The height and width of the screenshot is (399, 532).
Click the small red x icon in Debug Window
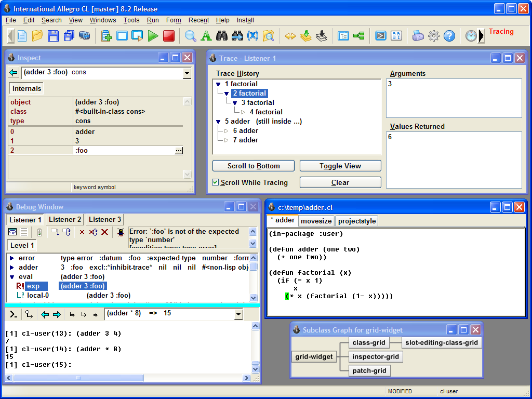click(82, 232)
